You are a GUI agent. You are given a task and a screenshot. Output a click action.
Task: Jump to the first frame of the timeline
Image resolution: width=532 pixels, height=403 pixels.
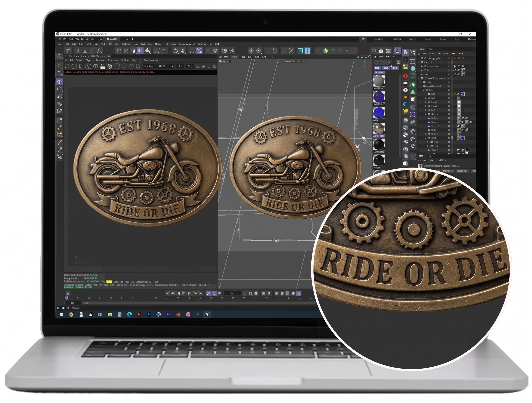pos(168,293)
